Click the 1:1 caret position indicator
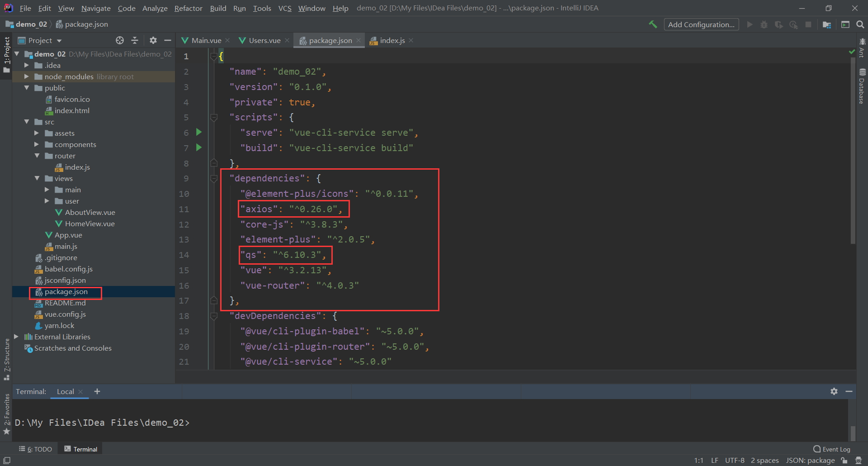868x466 pixels. [x=698, y=461]
